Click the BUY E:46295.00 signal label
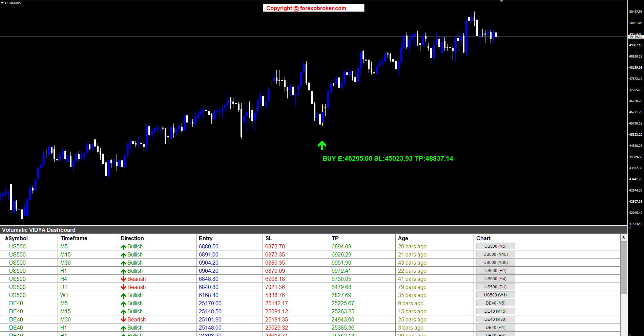The width and height of the screenshot is (644, 336). (x=388, y=158)
